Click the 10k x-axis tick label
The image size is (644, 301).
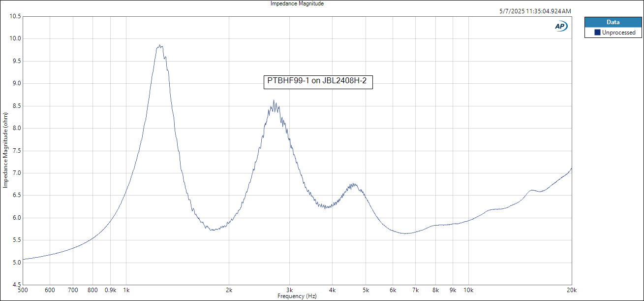click(x=469, y=290)
